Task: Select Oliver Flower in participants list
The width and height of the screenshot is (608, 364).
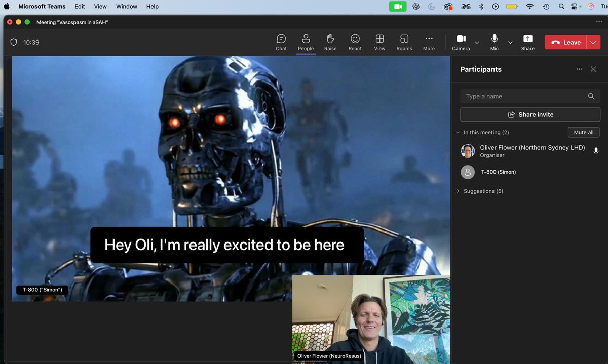Action: point(530,151)
